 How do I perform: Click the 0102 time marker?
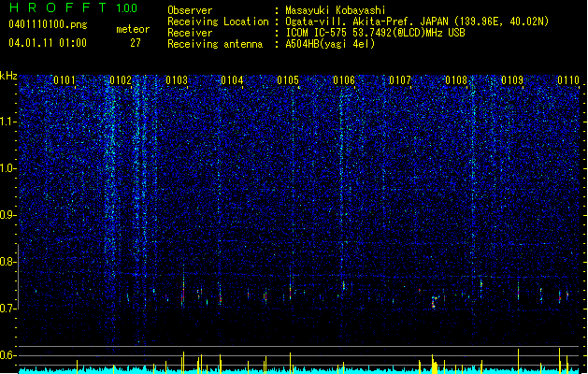click(x=121, y=80)
